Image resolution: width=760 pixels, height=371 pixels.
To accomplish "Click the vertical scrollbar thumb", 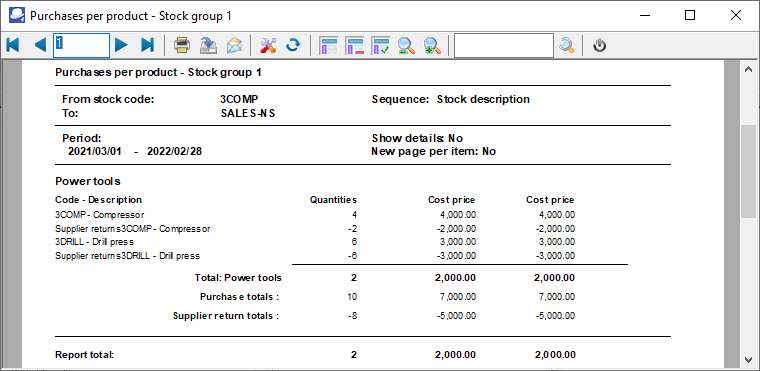I will (x=748, y=172).
